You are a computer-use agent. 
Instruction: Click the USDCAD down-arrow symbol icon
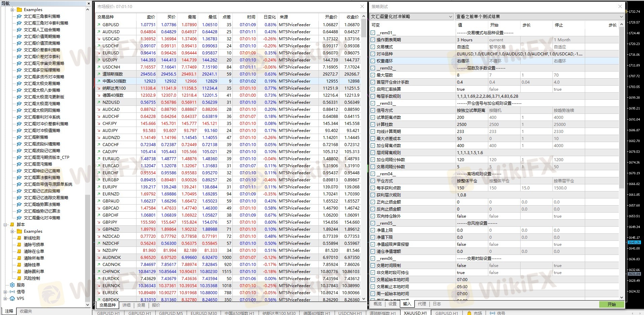coord(99,39)
